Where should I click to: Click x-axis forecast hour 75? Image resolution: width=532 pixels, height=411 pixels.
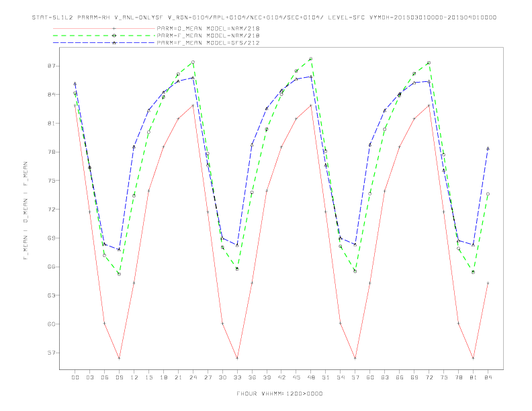(x=444, y=377)
